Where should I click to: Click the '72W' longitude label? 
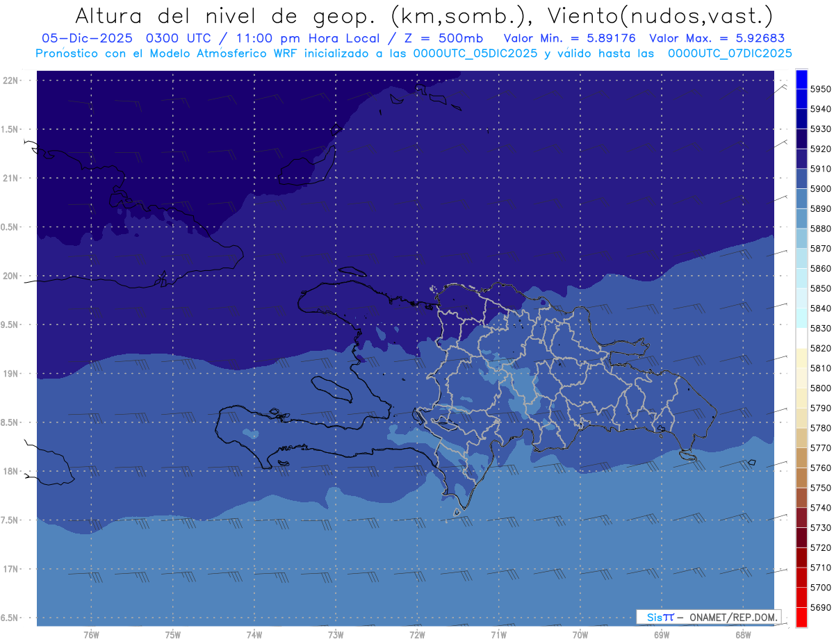point(417,634)
